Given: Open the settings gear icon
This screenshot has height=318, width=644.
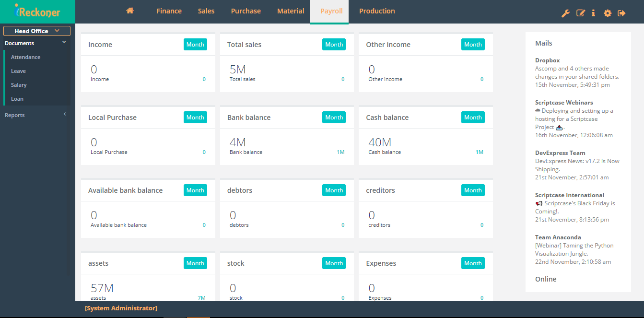Looking at the screenshot, I should pos(607,13).
